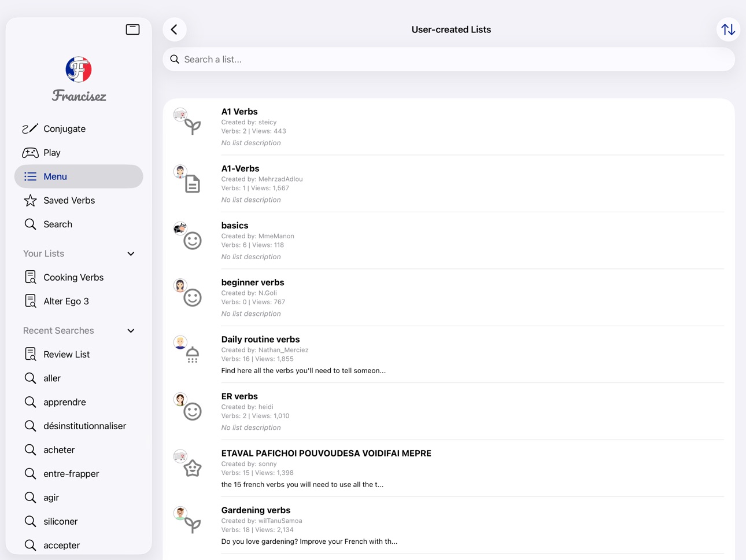Open the sort order arrows button

728,30
